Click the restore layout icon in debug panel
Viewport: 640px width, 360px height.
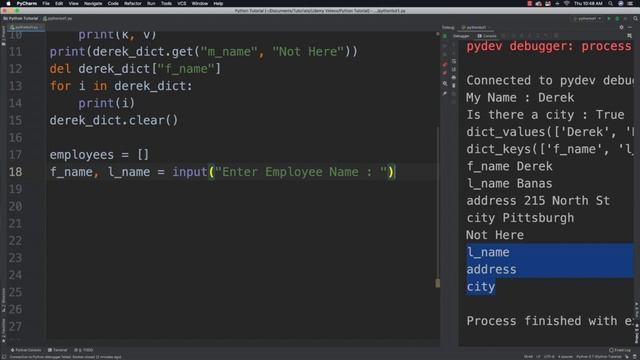pos(630,36)
